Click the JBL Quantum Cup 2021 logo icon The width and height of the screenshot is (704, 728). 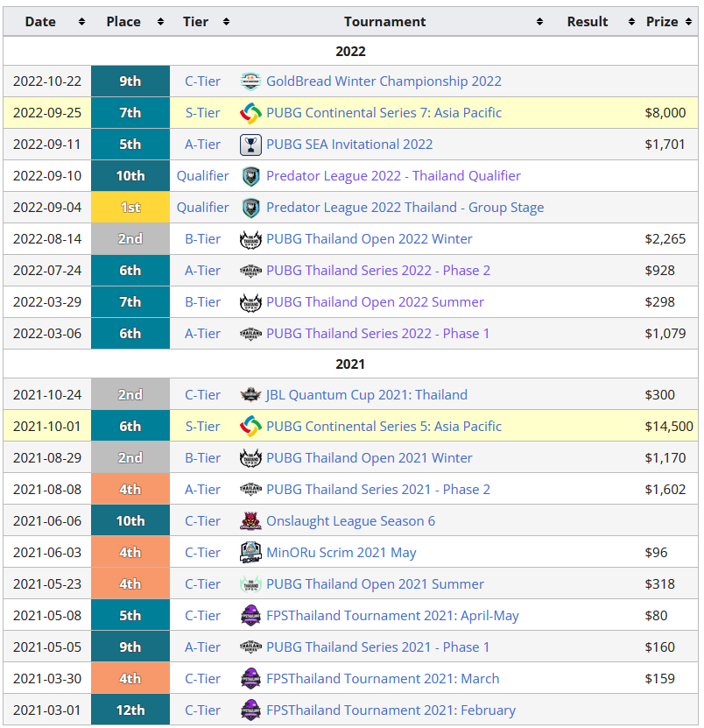tap(250, 395)
